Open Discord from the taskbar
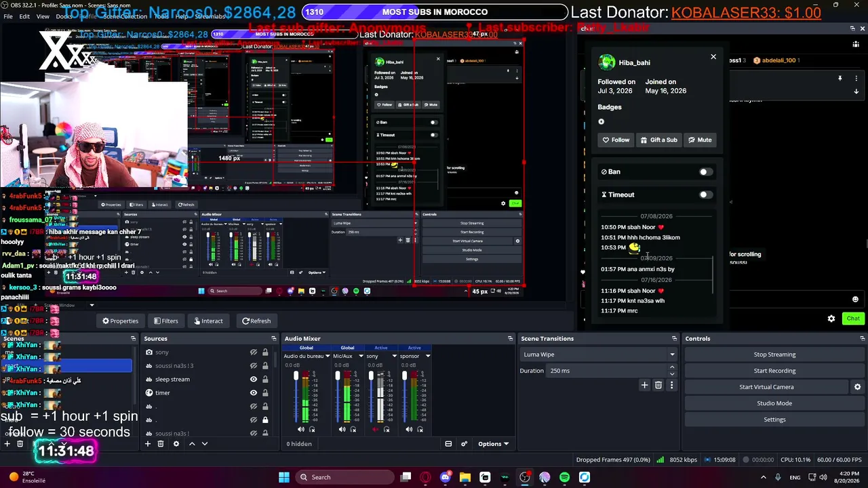The image size is (868, 488). [x=446, y=477]
